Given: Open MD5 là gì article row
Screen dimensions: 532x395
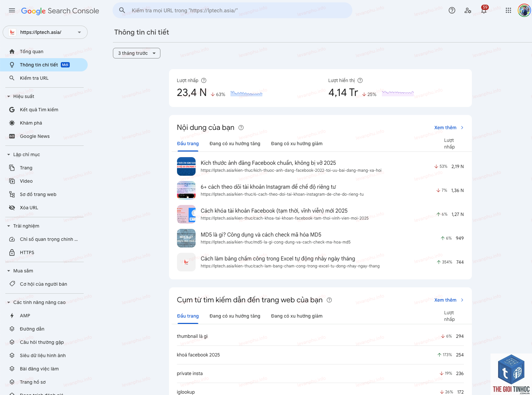Looking at the screenshot, I should click(x=320, y=238).
